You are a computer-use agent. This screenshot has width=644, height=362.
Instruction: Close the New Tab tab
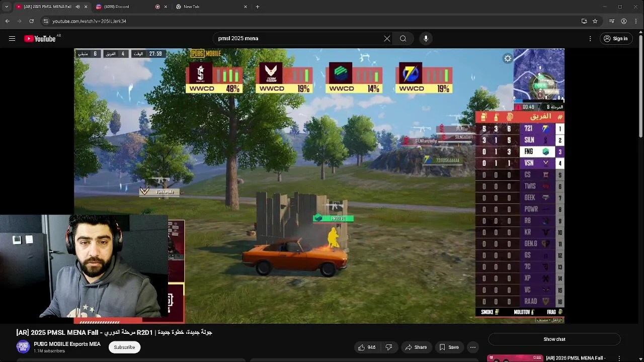coord(246,7)
